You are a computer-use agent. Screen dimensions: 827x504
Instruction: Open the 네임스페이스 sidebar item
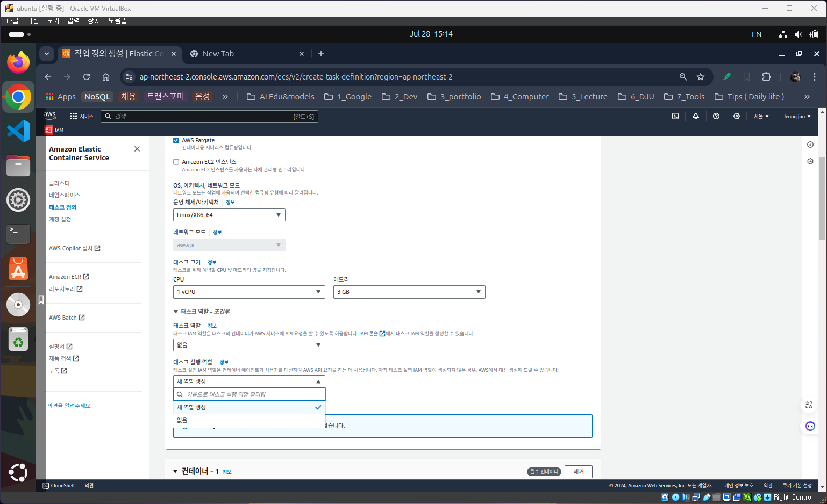coord(65,195)
